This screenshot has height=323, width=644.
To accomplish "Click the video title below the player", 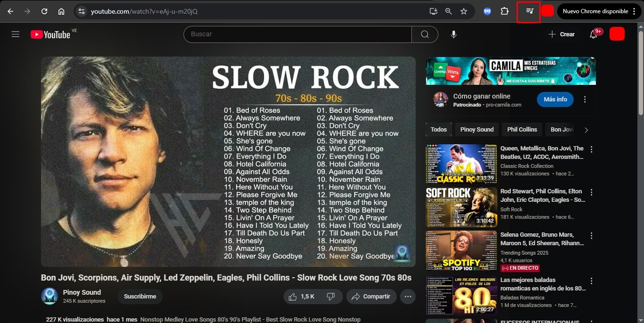I will pyautogui.click(x=226, y=278).
